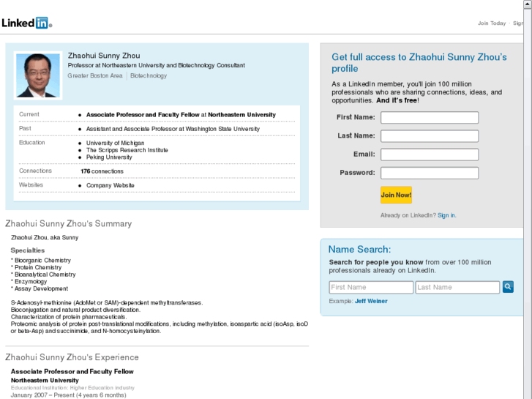Click the name search magnifier button

[508, 287]
